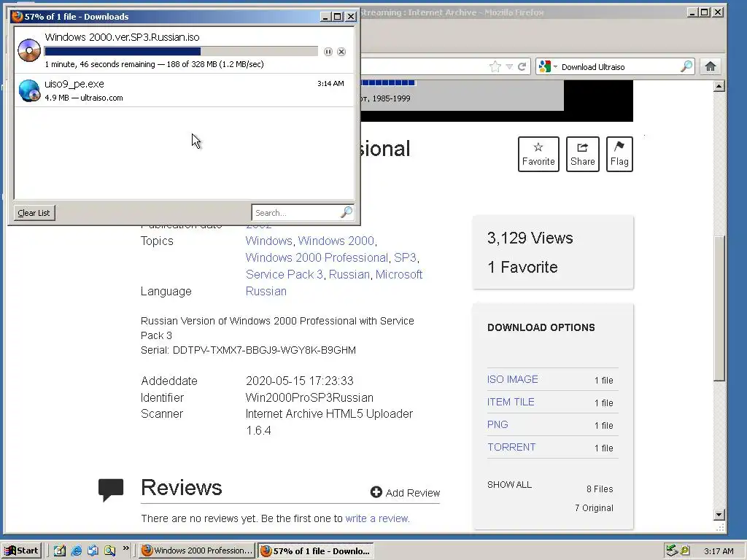The height and width of the screenshot is (560, 747).
Task: Switch to Downloads taskbar button
Action: point(315,551)
